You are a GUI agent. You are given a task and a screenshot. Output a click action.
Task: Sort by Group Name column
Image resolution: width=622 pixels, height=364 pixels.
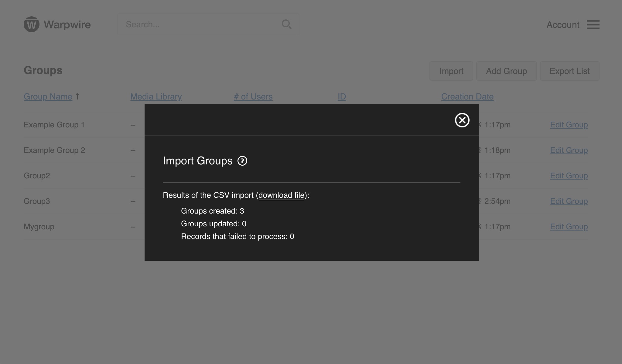[x=48, y=96]
